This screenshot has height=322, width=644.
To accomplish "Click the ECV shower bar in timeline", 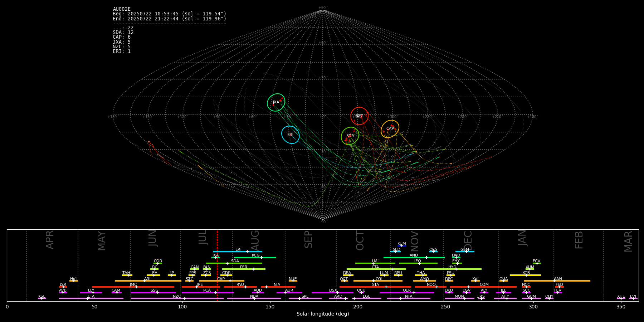I will pos(537,263).
